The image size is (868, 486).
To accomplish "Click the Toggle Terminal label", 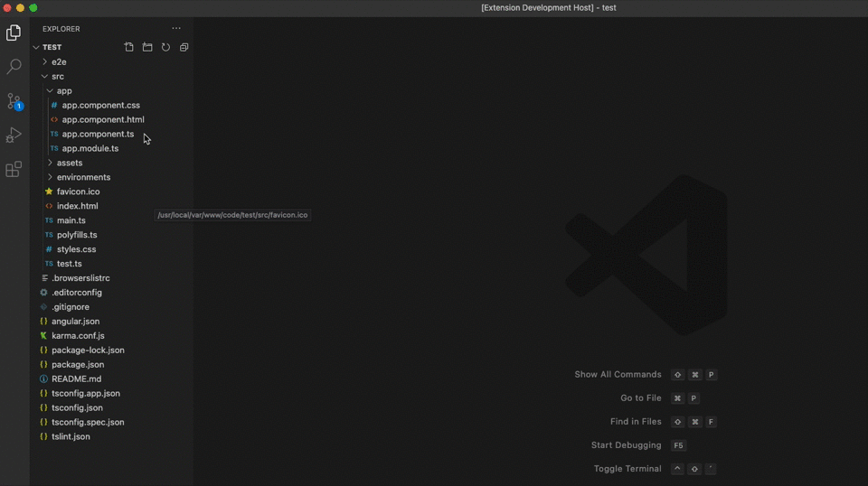I will pyautogui.click(x=627, y=468).
